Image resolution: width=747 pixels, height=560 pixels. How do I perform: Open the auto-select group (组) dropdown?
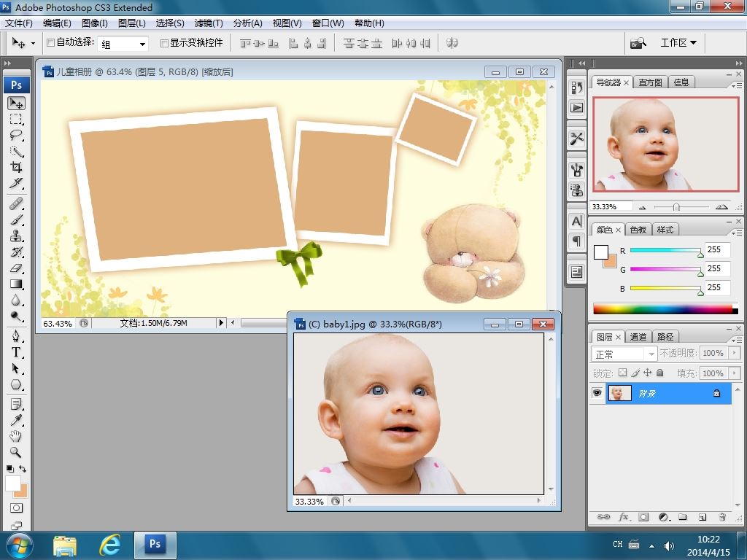coord(142,44)
